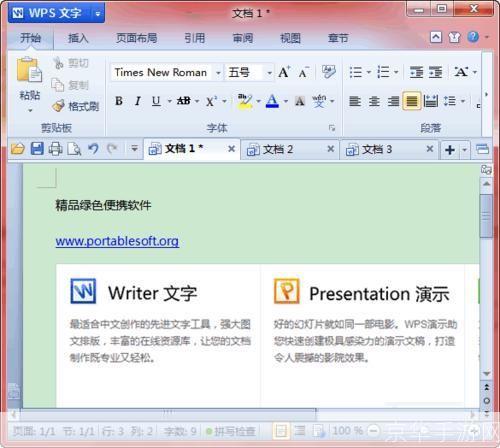Click the Print Preview icon
The height and width of the screenshot is (448, 500).
[74, 149]
